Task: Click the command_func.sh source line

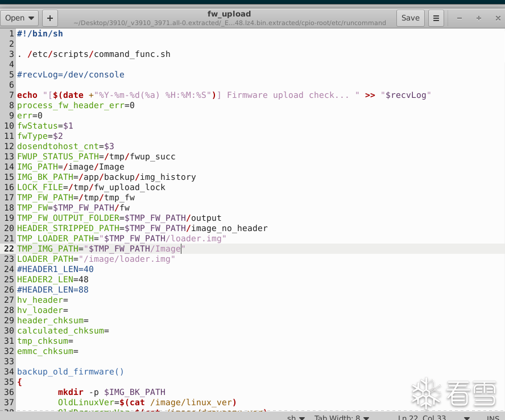Action: 94,54
